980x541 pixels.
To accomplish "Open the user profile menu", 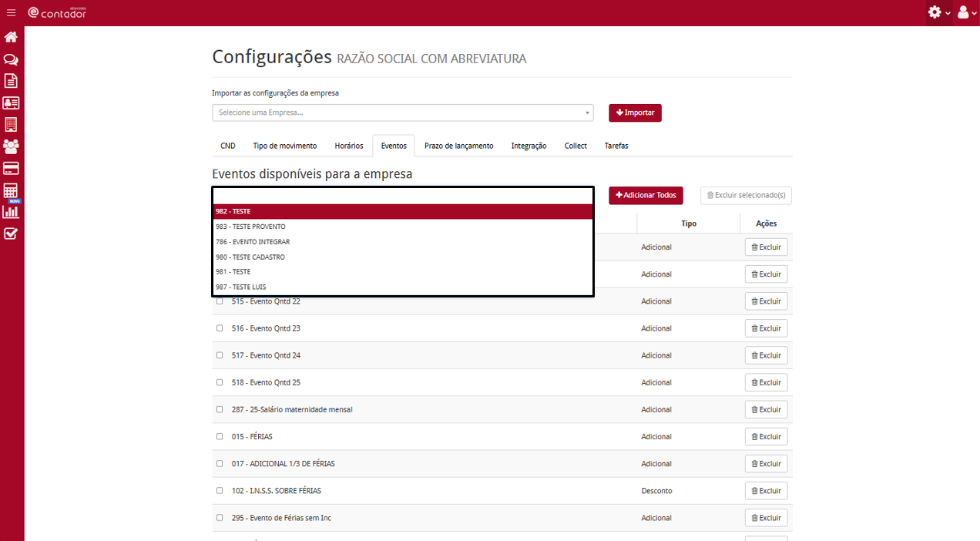I will [x=966, y=12].
